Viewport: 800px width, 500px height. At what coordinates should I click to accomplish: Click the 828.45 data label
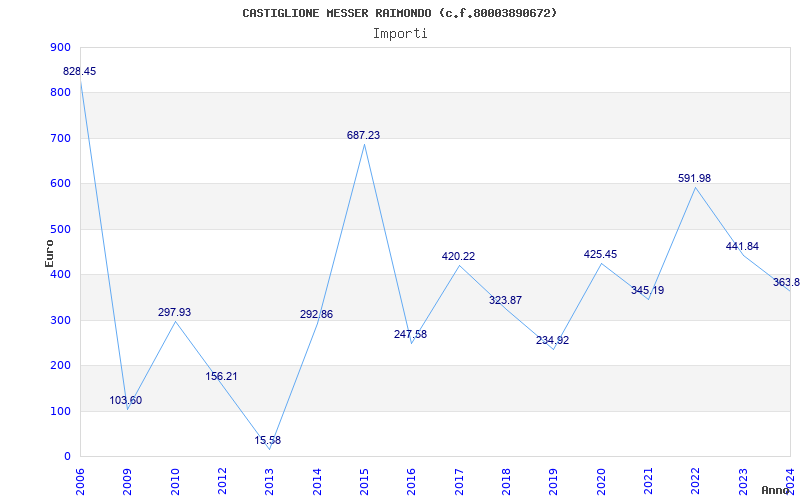click(79, 71)
